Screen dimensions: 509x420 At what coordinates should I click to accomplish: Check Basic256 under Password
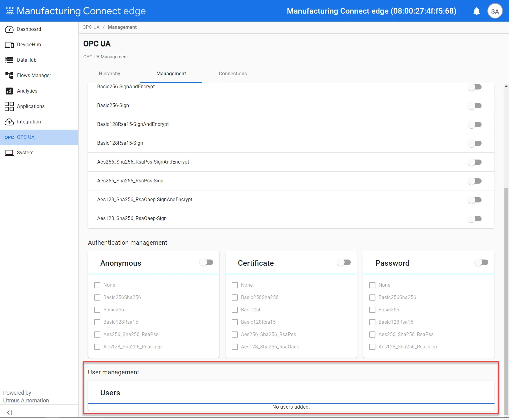point(372,310)
